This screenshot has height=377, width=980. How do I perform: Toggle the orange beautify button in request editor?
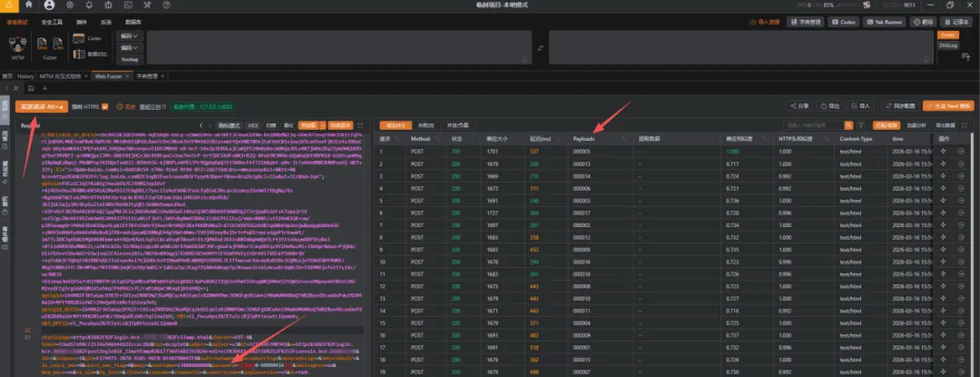308,125
